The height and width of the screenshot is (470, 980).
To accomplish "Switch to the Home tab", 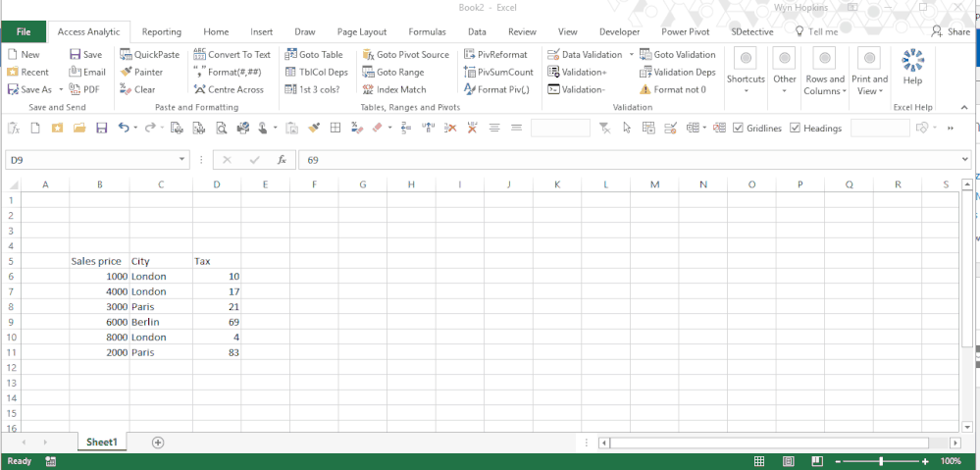I will [x=216, y=31].
